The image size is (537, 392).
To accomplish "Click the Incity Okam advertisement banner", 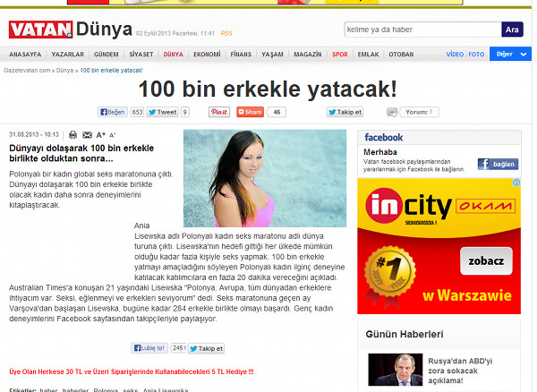I will 439,246.
